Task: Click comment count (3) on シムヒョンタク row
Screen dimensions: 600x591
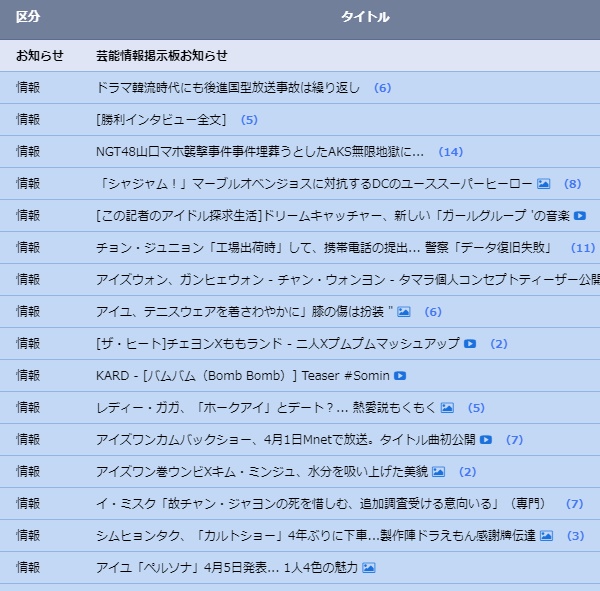Action: 576,536
